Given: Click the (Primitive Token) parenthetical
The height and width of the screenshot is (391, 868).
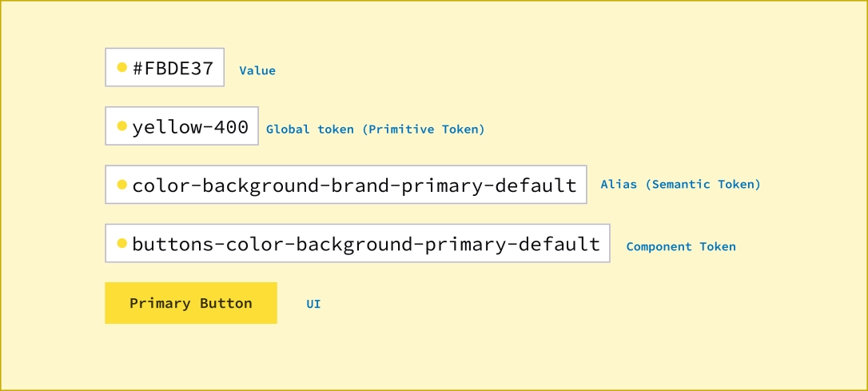Looking at the screenshot, I should (x=424, y=130).
